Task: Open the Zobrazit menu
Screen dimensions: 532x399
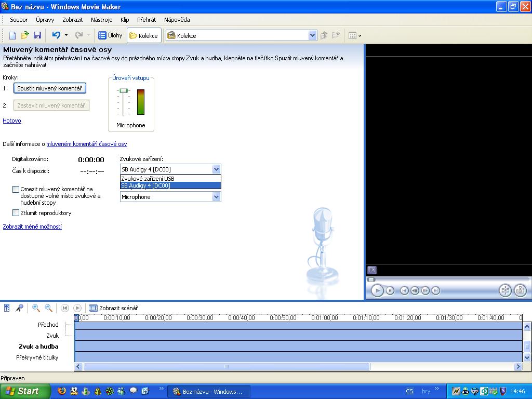Action: [73, 20]
